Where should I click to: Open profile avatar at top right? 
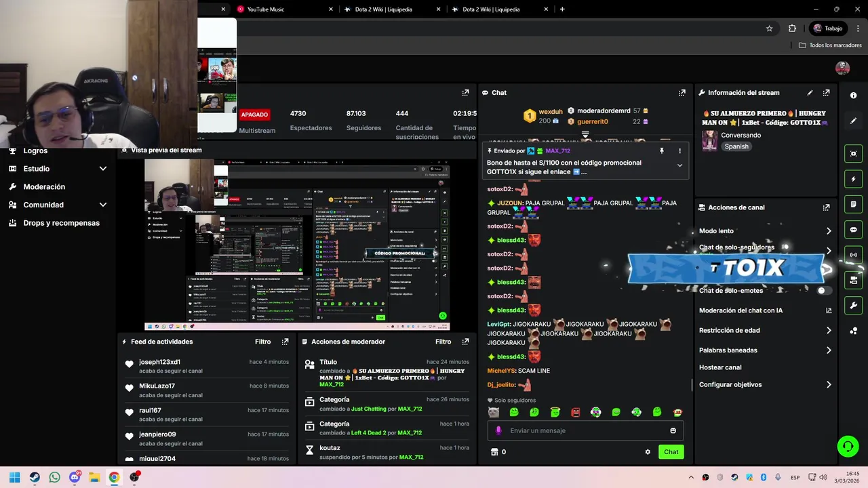(842, 68)
